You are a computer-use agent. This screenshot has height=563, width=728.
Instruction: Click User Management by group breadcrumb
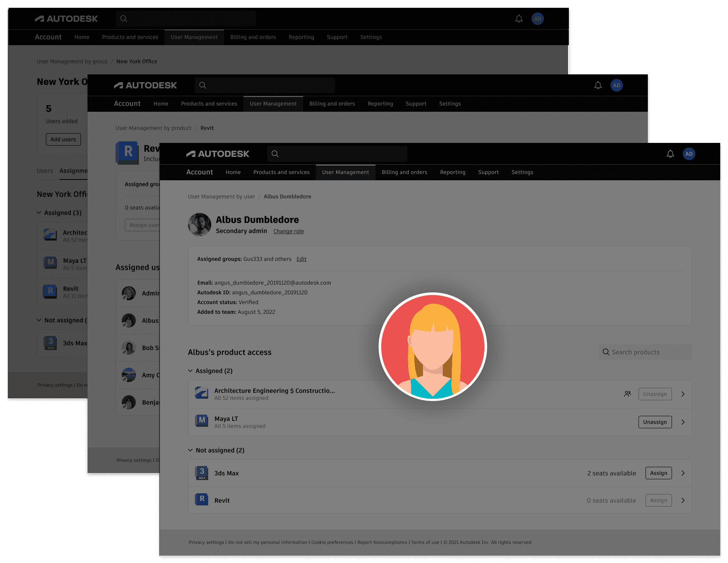72,62
